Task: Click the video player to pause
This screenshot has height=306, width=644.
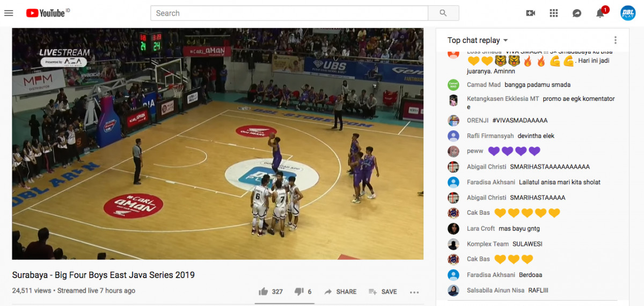Action: click(x=217, y=144)
